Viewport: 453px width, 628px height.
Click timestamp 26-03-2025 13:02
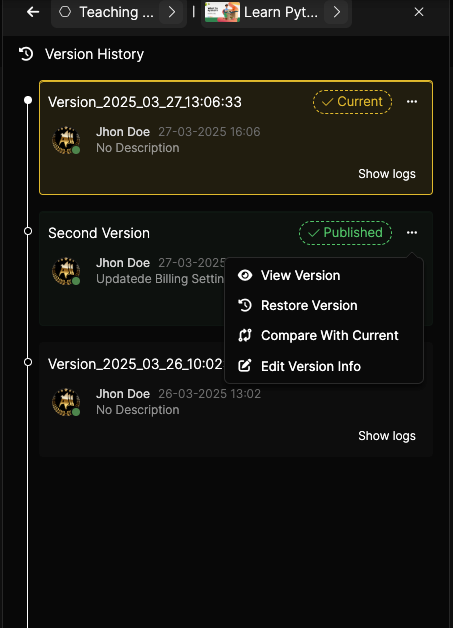(x=209, y=394)
